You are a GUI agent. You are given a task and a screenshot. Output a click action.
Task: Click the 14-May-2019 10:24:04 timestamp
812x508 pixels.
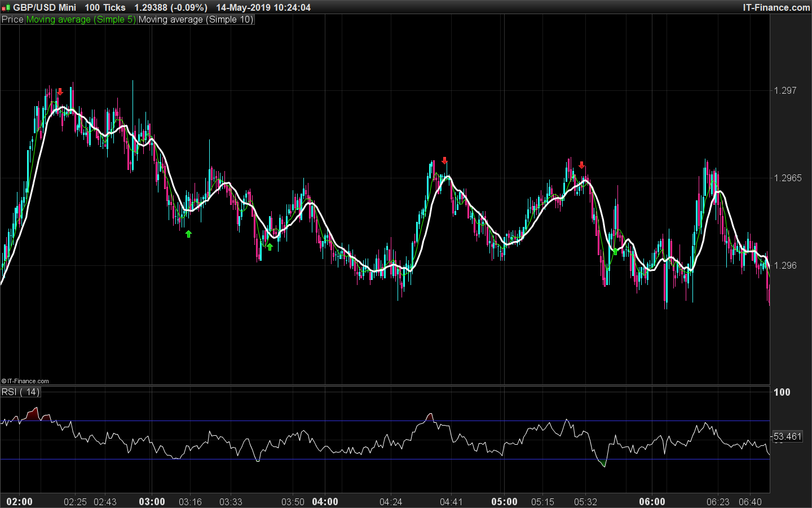[x=263, y=7]
